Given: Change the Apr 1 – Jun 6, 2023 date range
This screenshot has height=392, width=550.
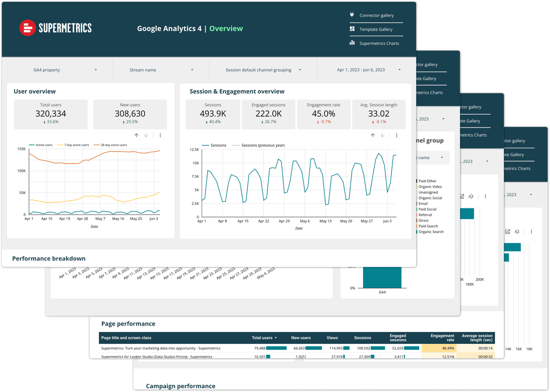Looking at the screenshot, I should pyautogui.click(x=368, y=70).
